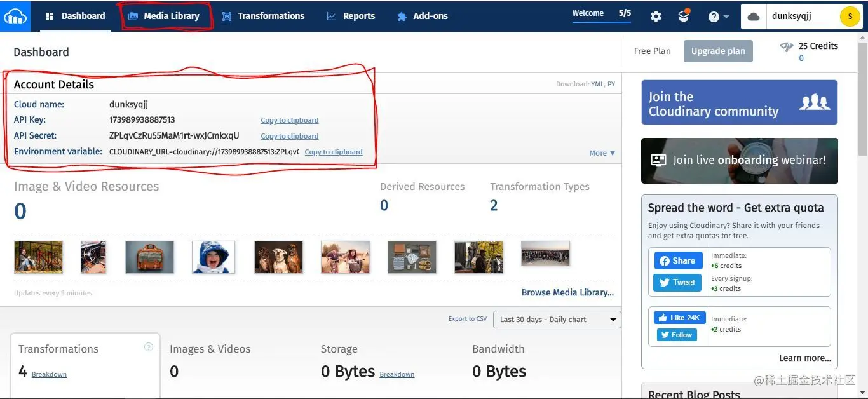This screenshot has width=868, height=399.
Task: Open the Join the Cloudinary community banner
Action: click(x=739, y=102)
